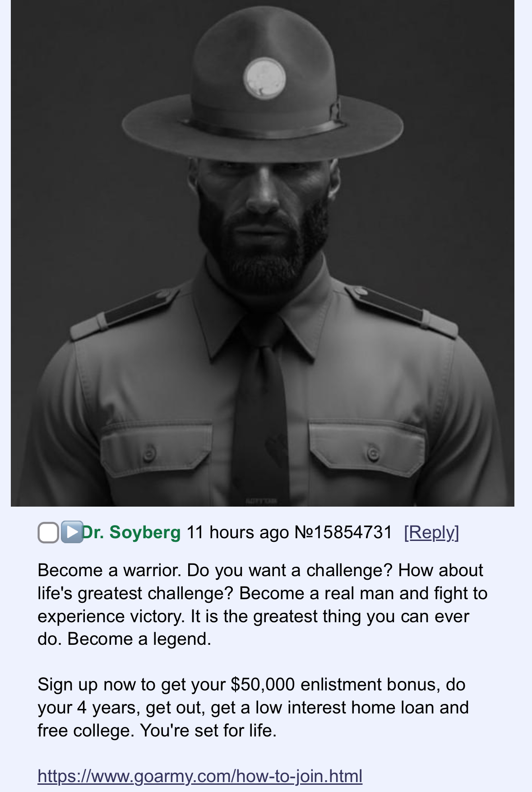Click the "11 hours ago" timestamp
This screenshot has width=532, height=792.
pos(237,532)
